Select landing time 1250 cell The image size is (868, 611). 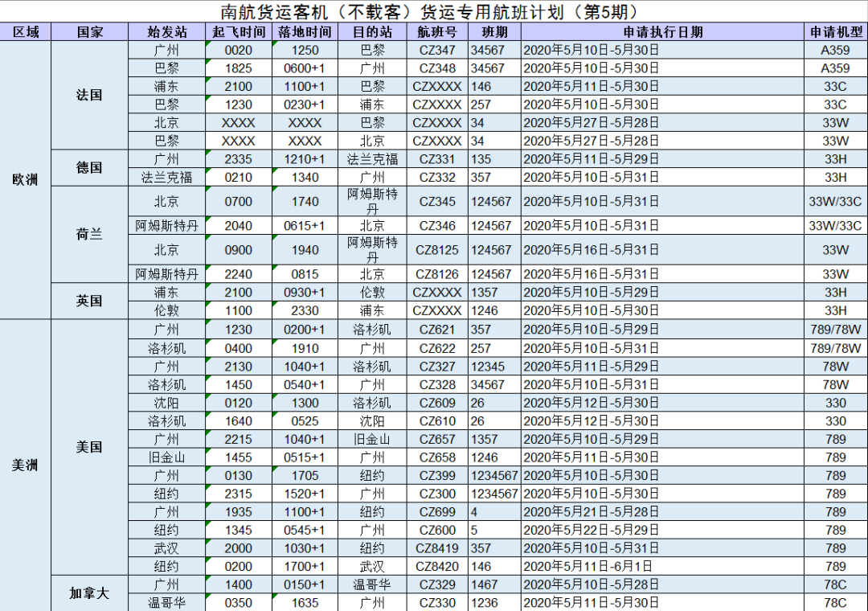305,50
